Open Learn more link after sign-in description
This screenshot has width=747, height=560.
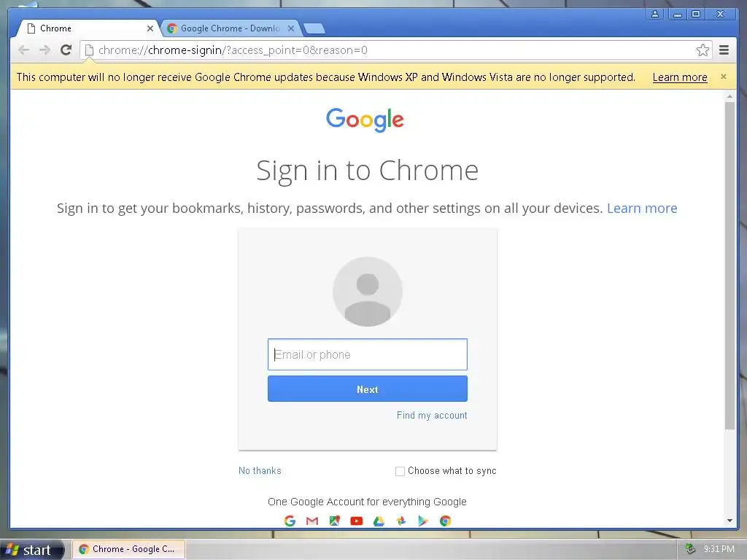642,208
